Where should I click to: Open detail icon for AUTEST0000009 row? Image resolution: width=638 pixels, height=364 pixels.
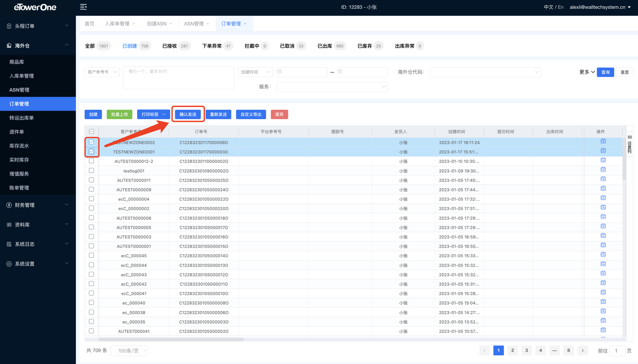click(603, 188)
